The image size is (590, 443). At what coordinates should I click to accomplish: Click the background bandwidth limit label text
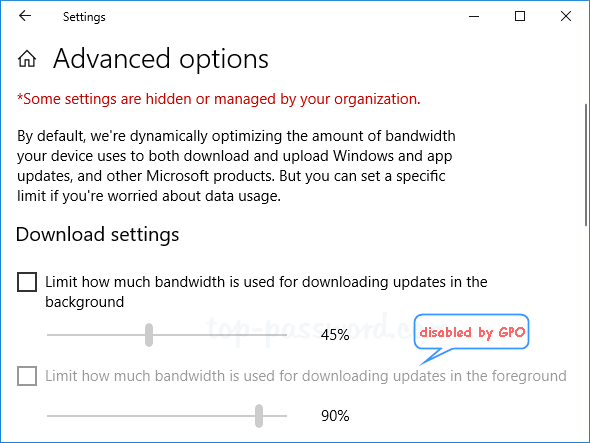click(266, 292)
